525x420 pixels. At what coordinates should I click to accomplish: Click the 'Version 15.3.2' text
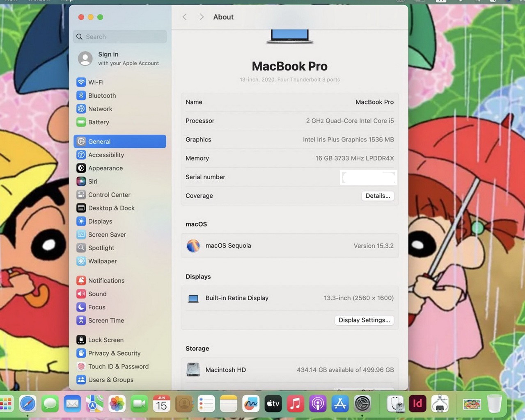pos(374,246)
